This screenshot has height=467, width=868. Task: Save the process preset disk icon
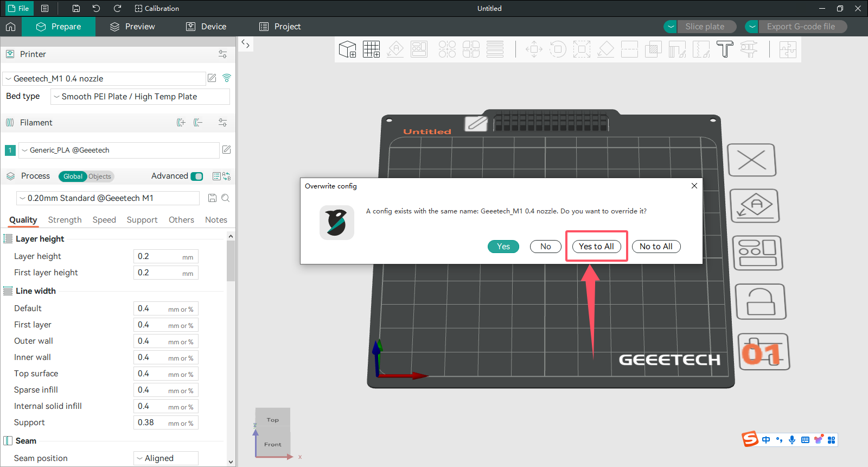tap(212, 198)
